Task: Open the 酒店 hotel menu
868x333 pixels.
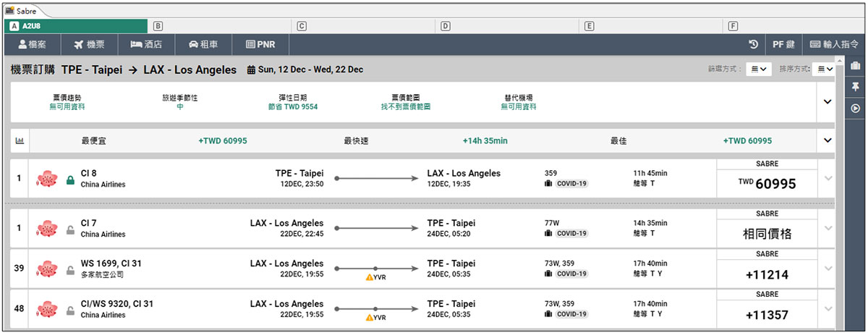Action: tap(146, 44)
